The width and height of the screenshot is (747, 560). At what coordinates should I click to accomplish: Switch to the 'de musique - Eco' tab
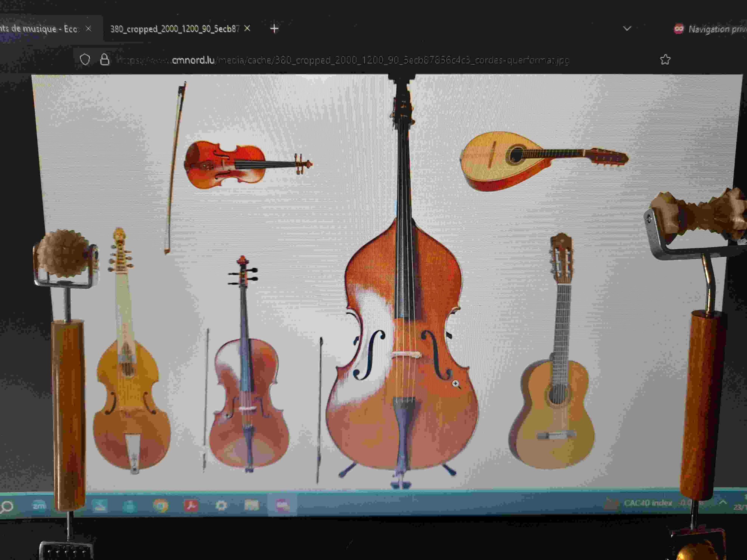pos(44,29)
